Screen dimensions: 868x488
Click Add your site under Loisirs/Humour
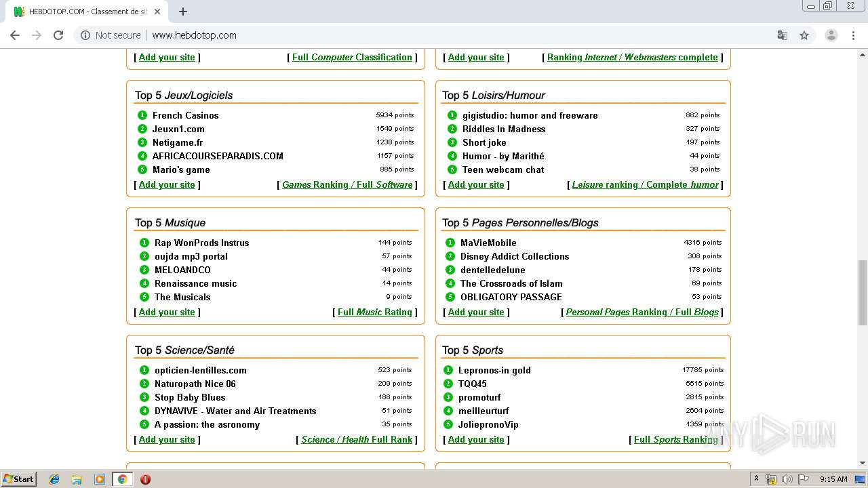(x=476, y=184)
